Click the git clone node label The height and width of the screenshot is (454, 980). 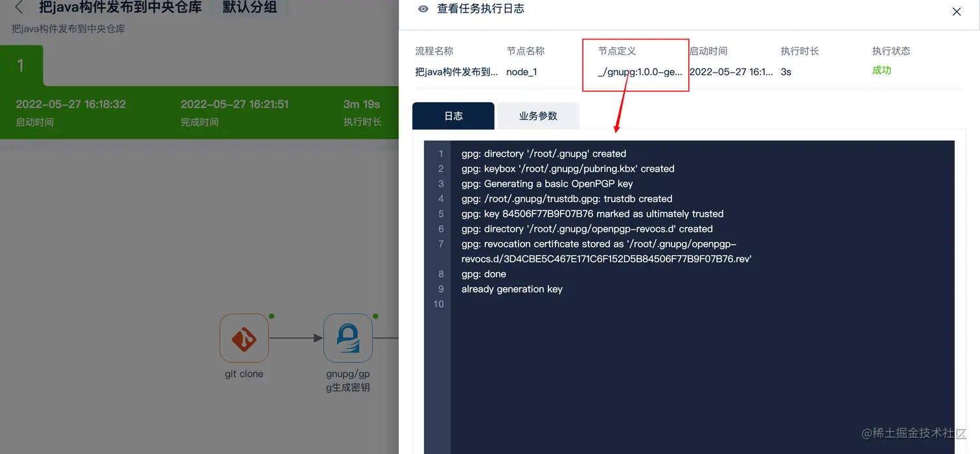pos(244,374)
